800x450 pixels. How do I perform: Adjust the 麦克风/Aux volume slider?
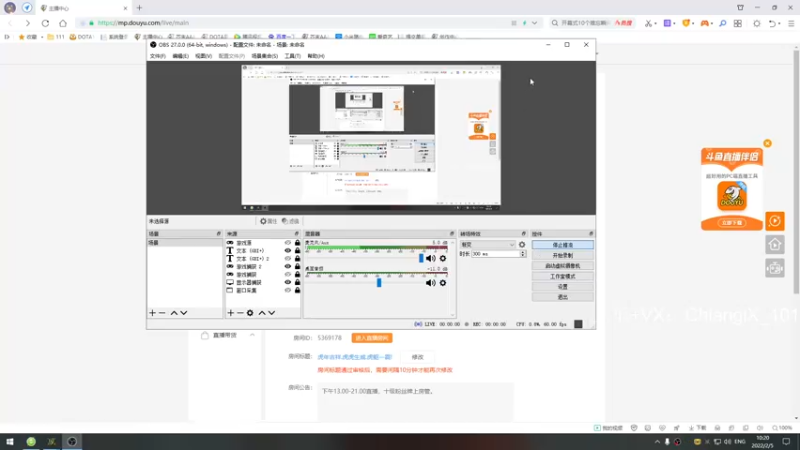pos(421,258)
